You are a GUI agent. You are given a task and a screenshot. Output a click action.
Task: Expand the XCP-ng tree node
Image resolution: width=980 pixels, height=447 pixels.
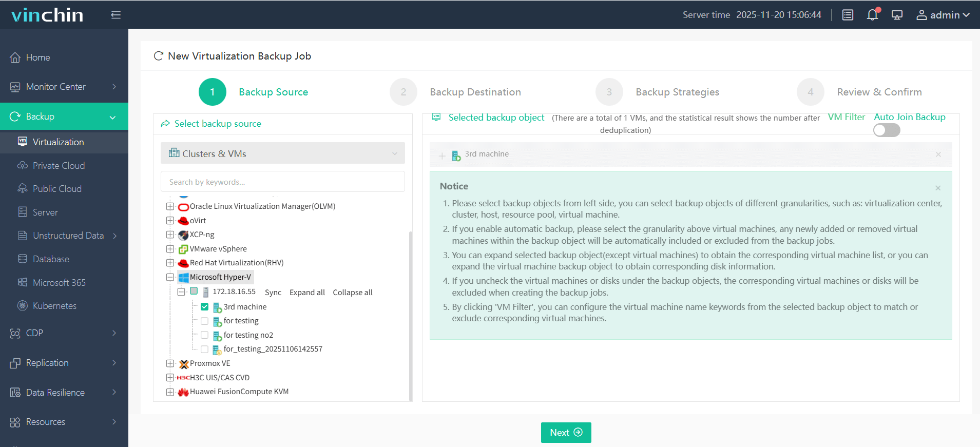(170, 235)
